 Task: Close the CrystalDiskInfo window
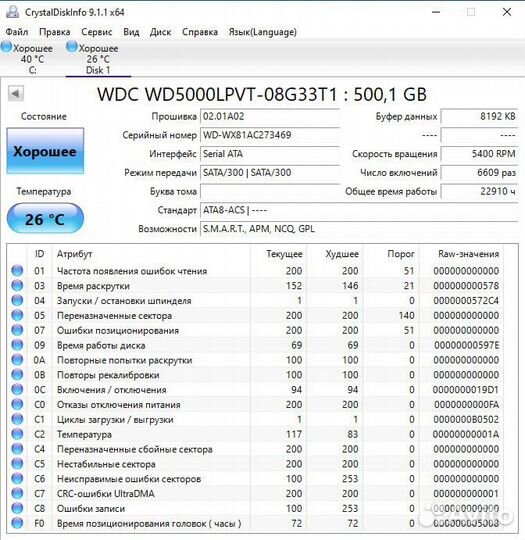507,12
